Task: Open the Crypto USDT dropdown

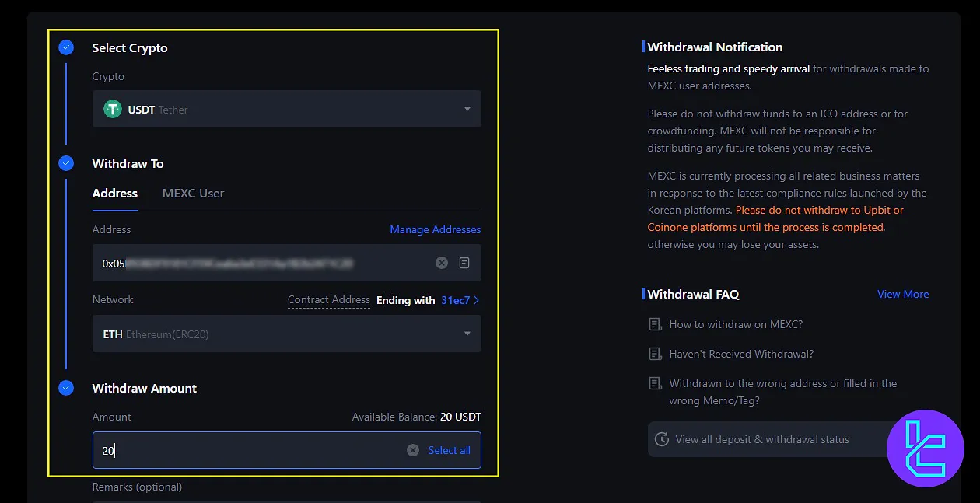Action: 286,109
